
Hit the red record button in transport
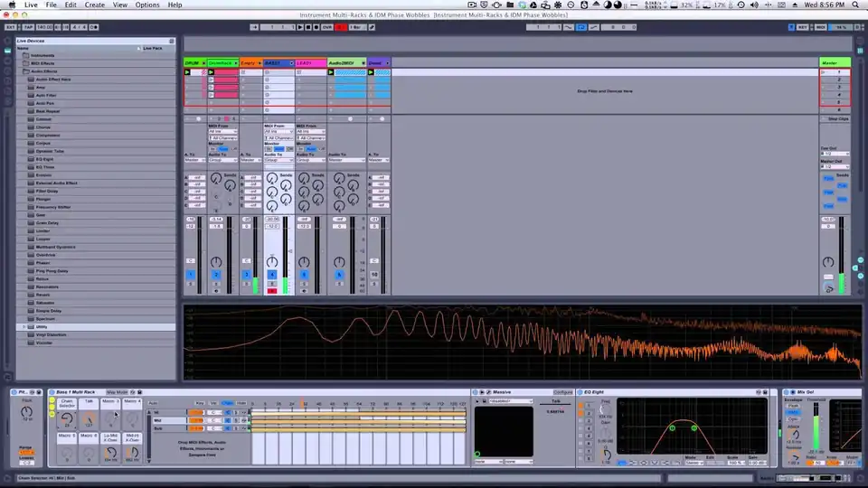[x=340, y=27]
